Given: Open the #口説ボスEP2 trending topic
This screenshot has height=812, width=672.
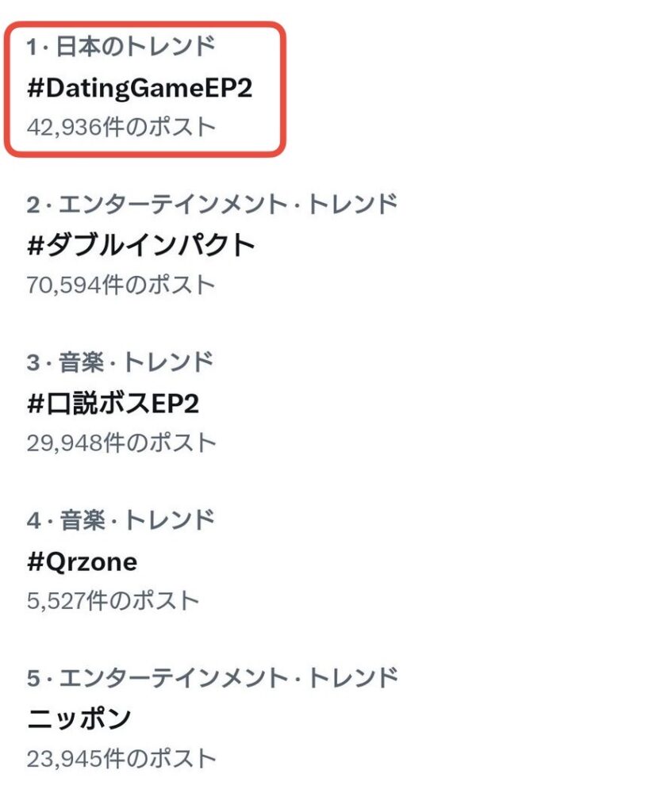Looking at the screenshot, I should pyautogui.click(x=113, y=404).
